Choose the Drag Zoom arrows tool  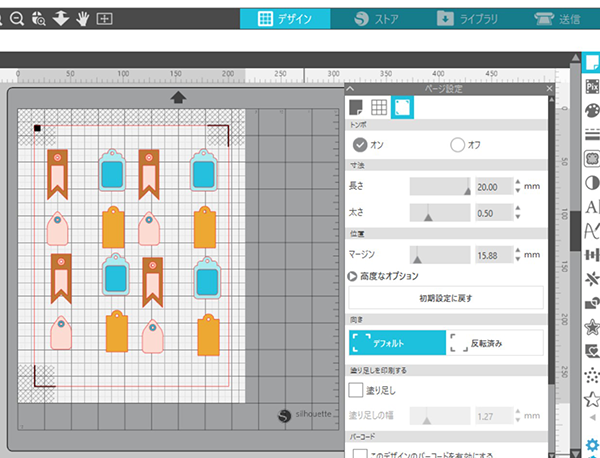[61, 18]
